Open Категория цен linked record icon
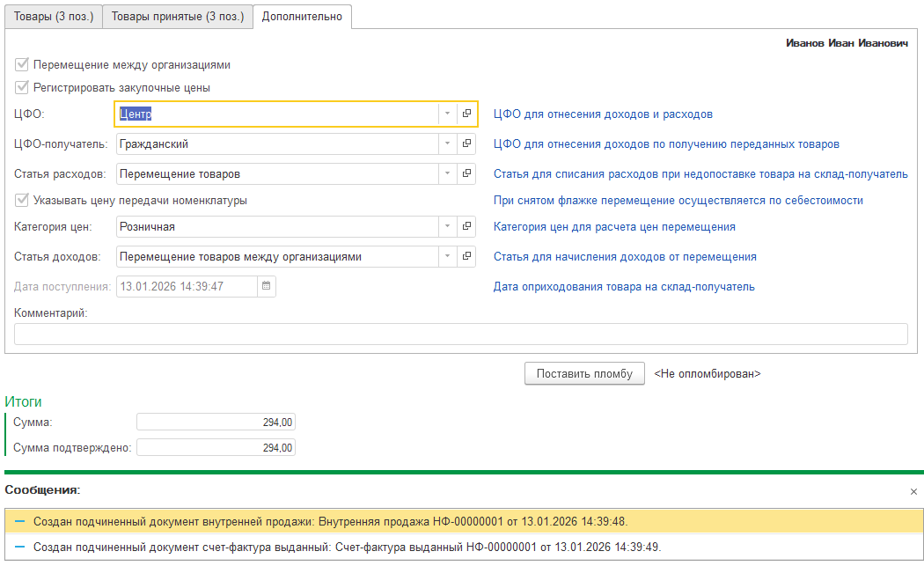The image size is (924, 566). point(467,226)
